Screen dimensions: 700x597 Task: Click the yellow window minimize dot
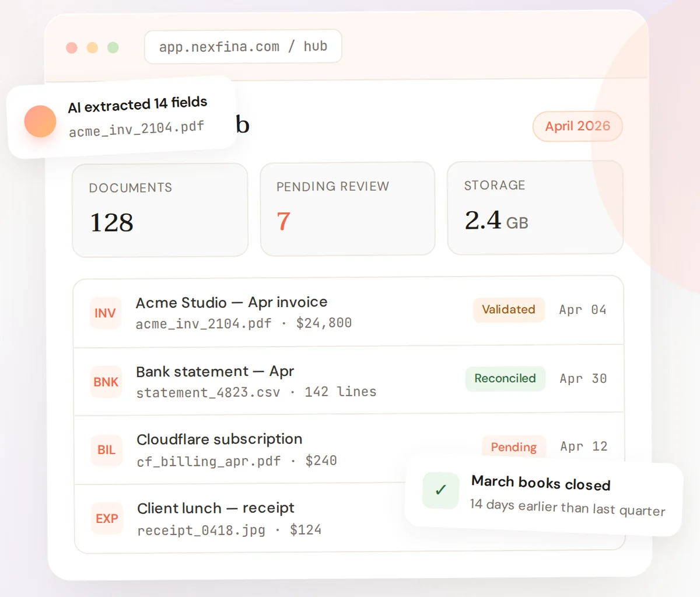tap(92, 47)
